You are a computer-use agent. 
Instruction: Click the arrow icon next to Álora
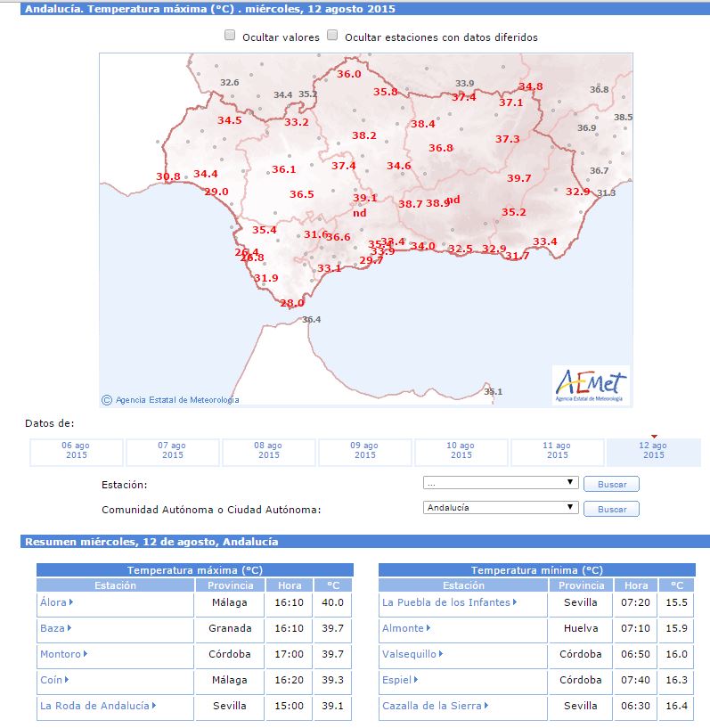coord(71,603)
